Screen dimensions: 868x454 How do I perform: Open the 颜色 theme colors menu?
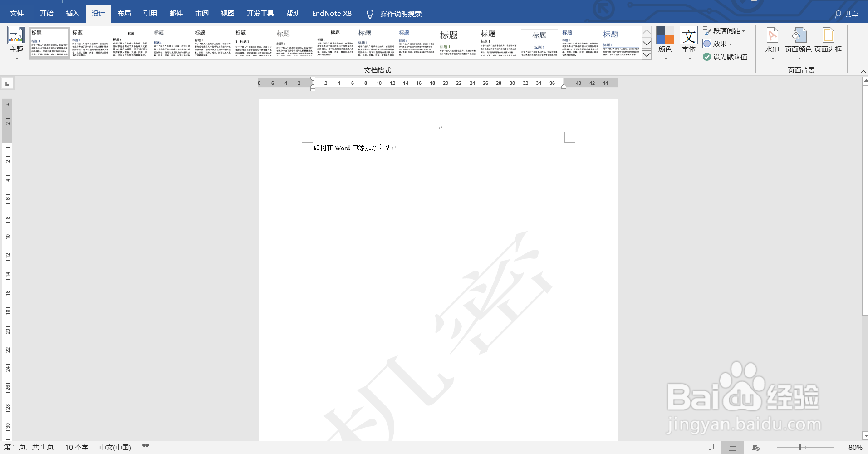pos(665,44)
